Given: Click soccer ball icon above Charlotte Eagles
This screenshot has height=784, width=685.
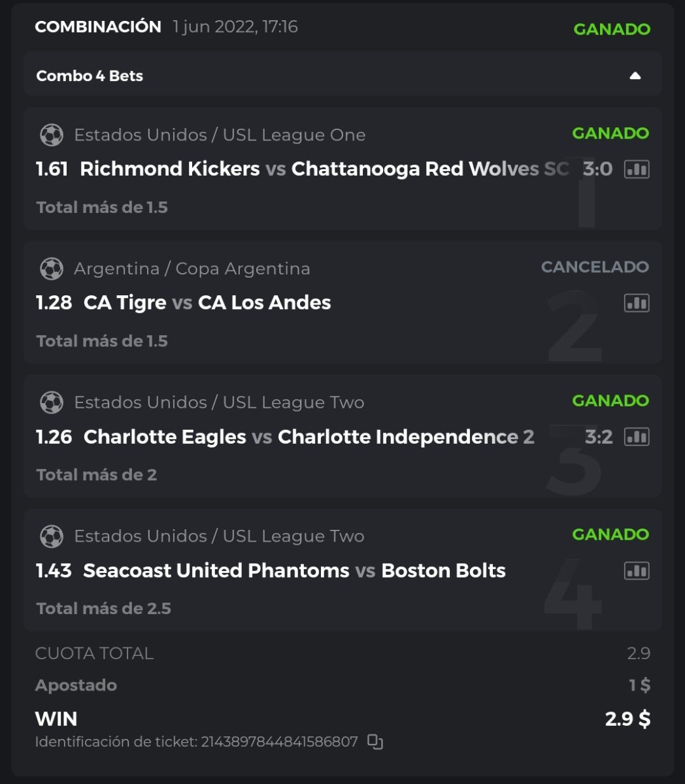Looking at the screenshot, I should coord(52,402).
